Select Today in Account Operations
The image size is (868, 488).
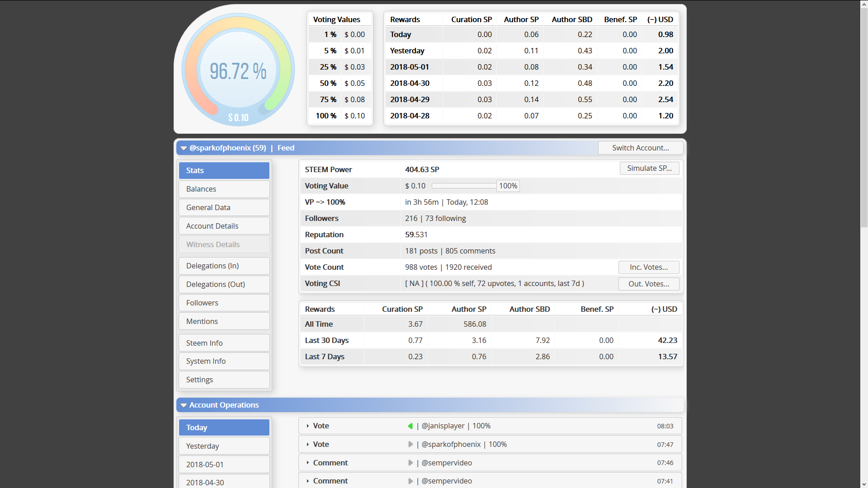(x=224, y=427)
